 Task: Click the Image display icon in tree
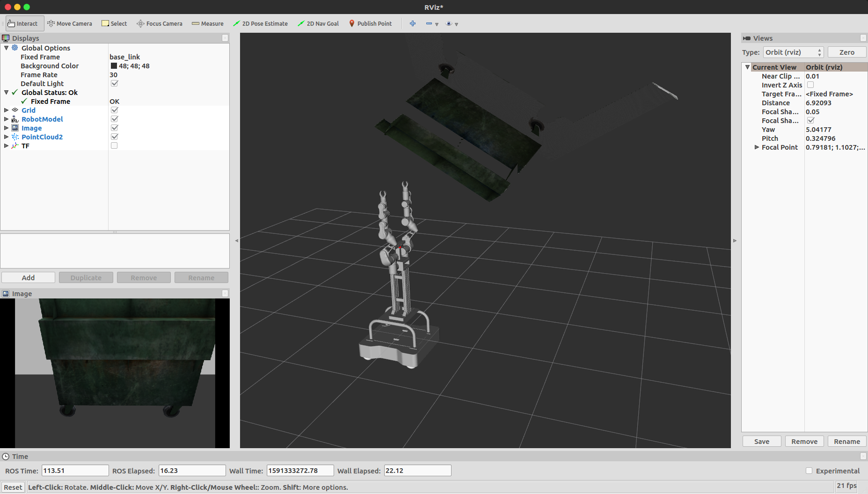click(15, 128)
